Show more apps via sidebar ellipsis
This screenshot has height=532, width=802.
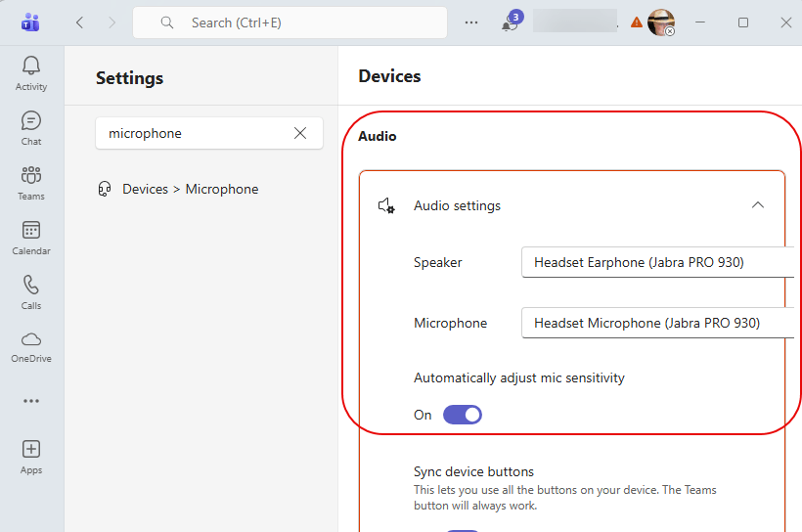pyautogui.click(x=31, y=400)
